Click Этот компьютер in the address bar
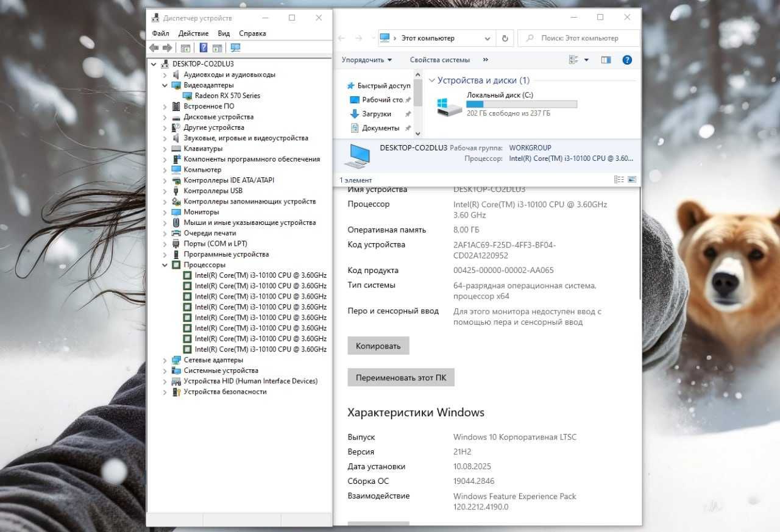The width and height of the screenshot is (780, 532). (428, 38)
